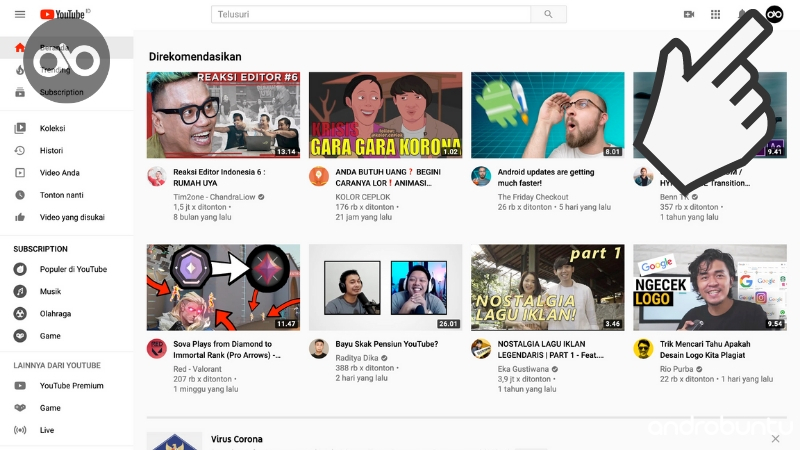Play Gara Gara Korona thumbnail
800x450 pixels.
pyautogui.click(x=386, y=115)
